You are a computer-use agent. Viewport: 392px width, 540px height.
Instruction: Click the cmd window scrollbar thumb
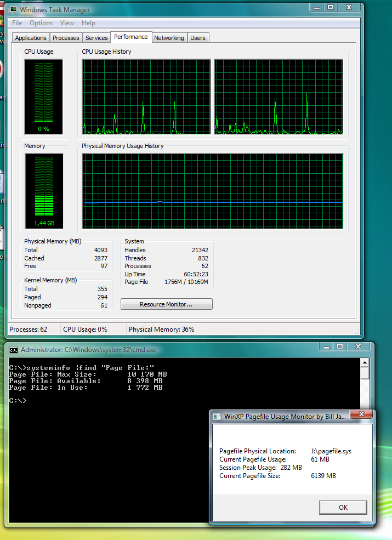[365, 373]
